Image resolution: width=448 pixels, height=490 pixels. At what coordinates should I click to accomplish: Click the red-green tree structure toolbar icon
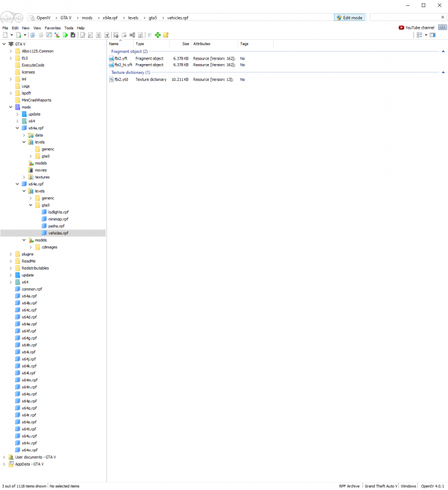click(57, 35)
